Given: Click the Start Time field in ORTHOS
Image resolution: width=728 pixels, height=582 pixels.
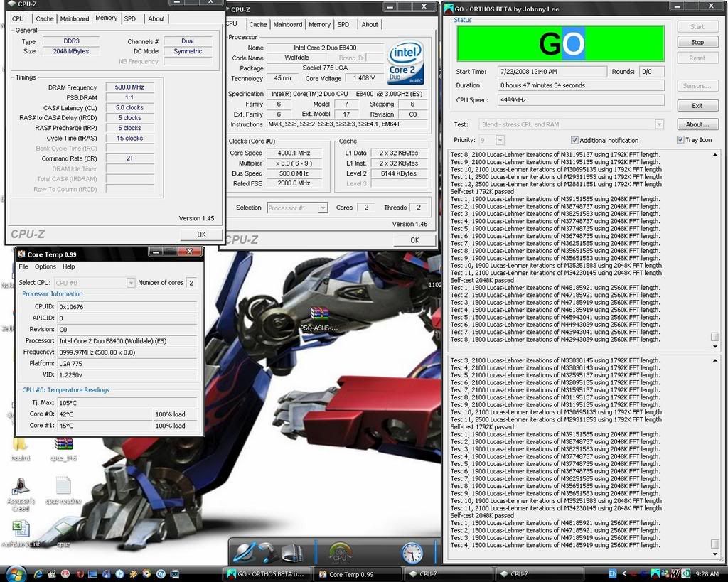Looking at the screenshot, I should (552, 72).
